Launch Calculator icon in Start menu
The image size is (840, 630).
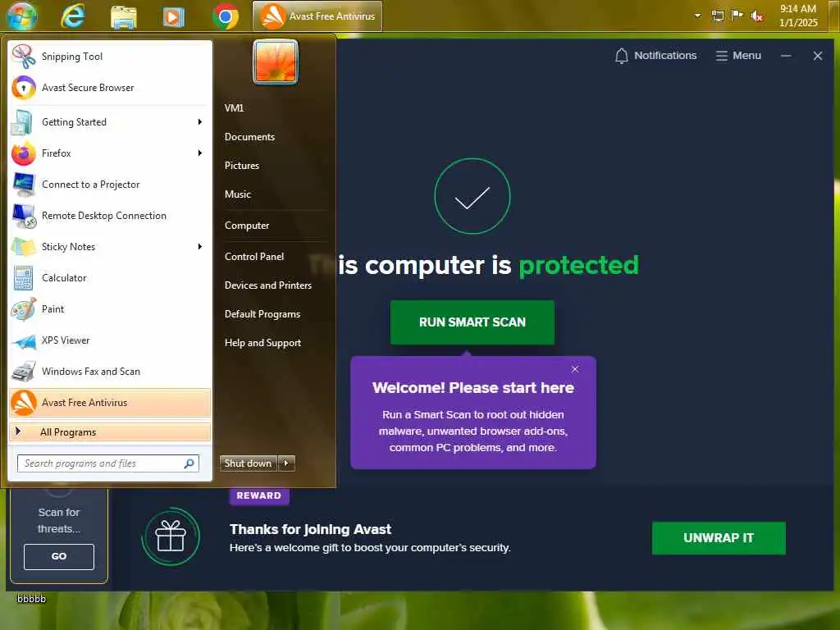pyautogui.click(x=24, y=278)
